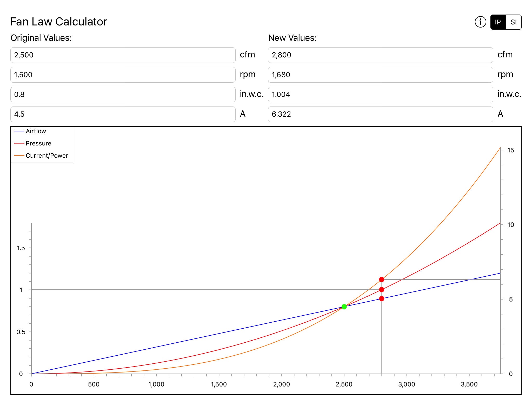This screenshot has width=532, height=399.
Task: Click the Current/Power legend entry
Action: tap(47, 156)
